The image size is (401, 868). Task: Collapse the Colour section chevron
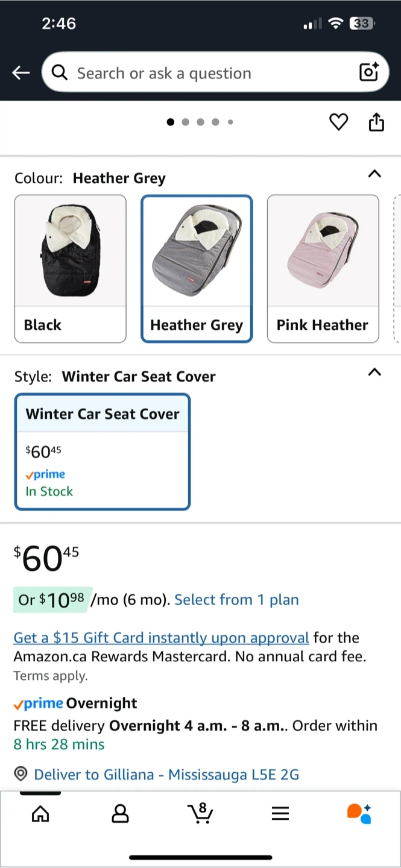tap(374, 174)
